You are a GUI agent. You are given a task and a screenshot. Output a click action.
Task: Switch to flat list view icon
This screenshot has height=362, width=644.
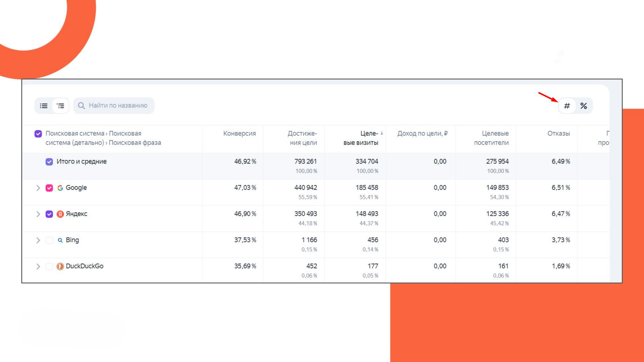tap(44, 106)
